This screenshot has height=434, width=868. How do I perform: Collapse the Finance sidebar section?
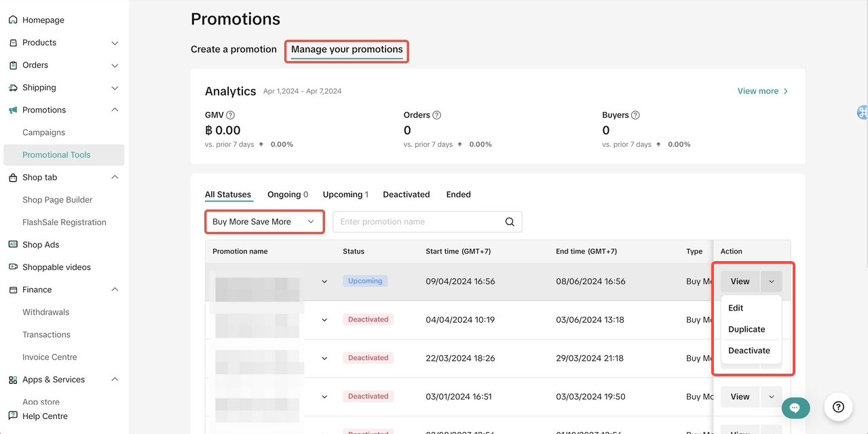point(115,290)
